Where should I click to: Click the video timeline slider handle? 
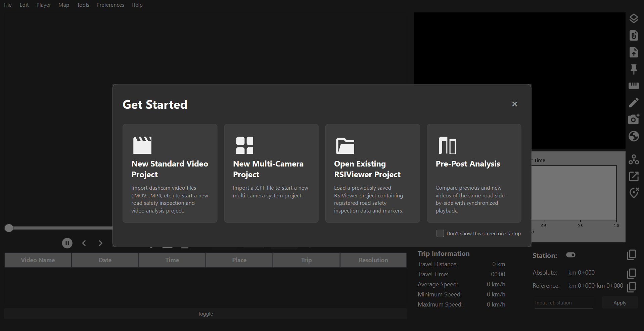[x=9, y=228]
